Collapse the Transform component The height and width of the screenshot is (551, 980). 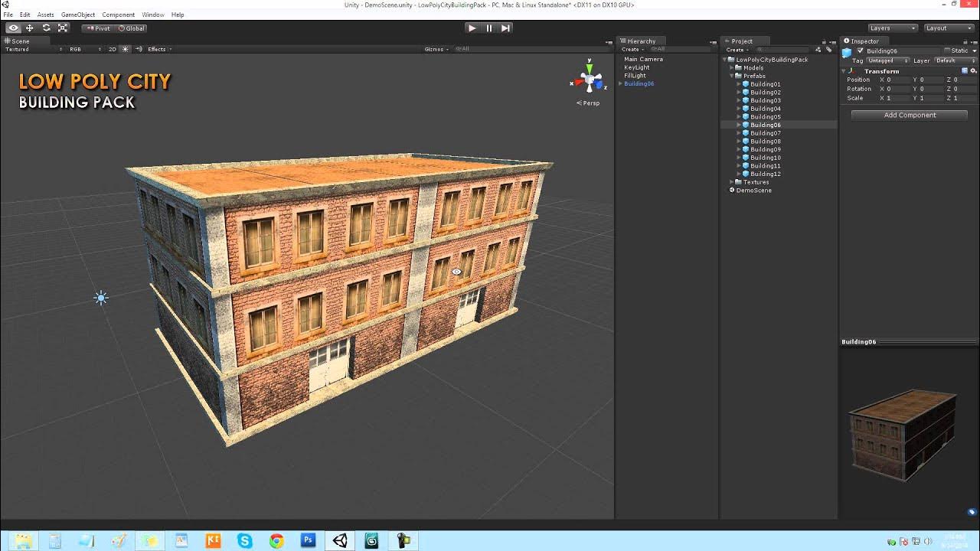click(845, 71)
